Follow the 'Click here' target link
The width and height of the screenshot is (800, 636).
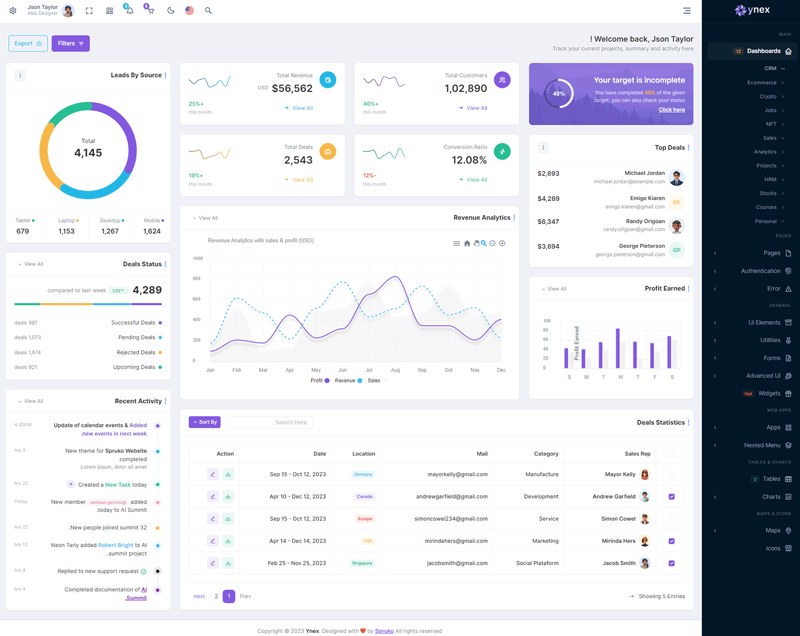click(x=671, y=110)
